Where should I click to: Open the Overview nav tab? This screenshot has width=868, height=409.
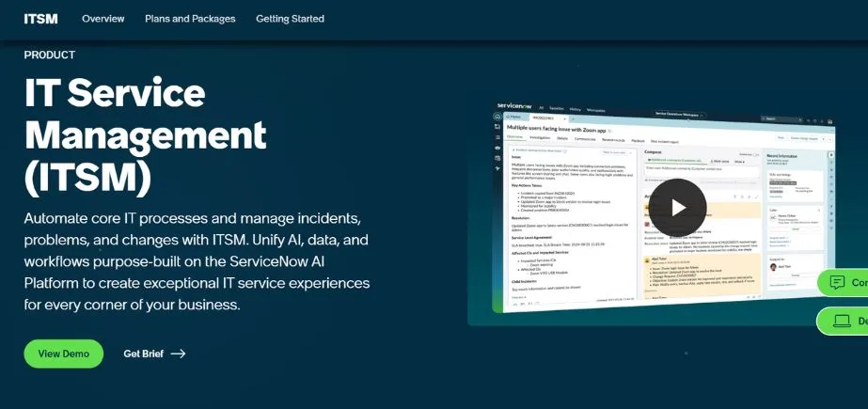point(103,19)
